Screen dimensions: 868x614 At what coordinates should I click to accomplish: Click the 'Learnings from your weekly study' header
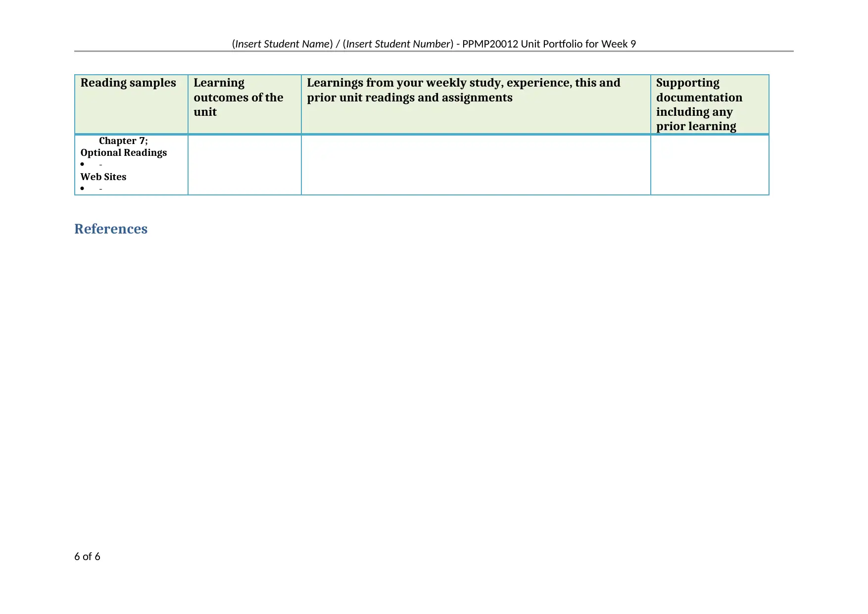476,104
